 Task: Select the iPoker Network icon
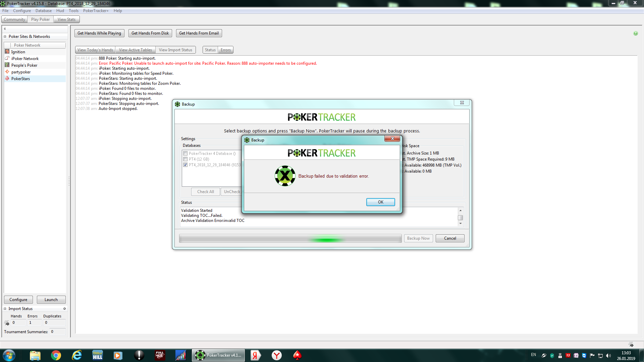pyautogui.click(x=7, y=58)
